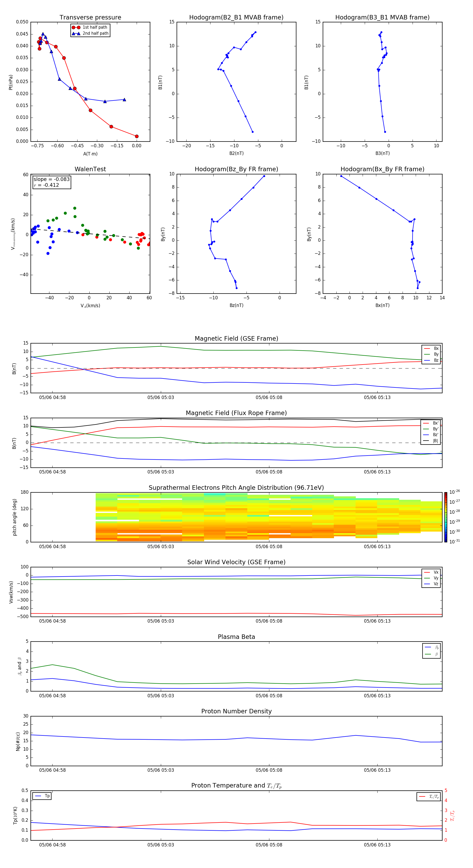Viewport: 473px width, 868px height.
Task: Click the 'B3(nT)' x-axis label
Action: pyautogui.click(x=382, y=153)
